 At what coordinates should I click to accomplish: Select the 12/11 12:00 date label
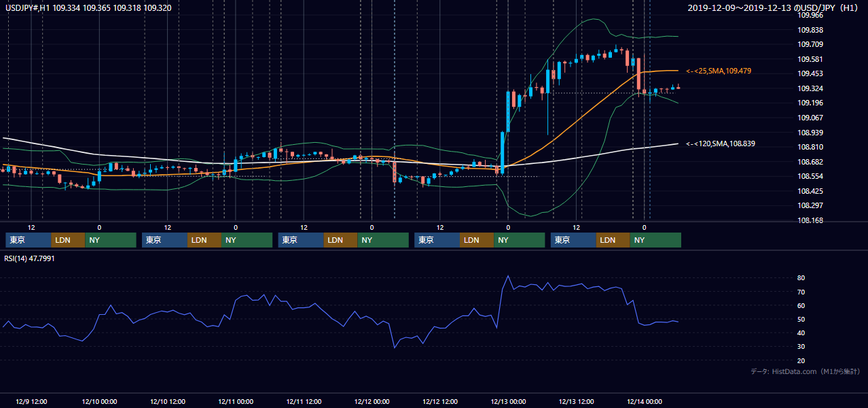coord(304,401)
